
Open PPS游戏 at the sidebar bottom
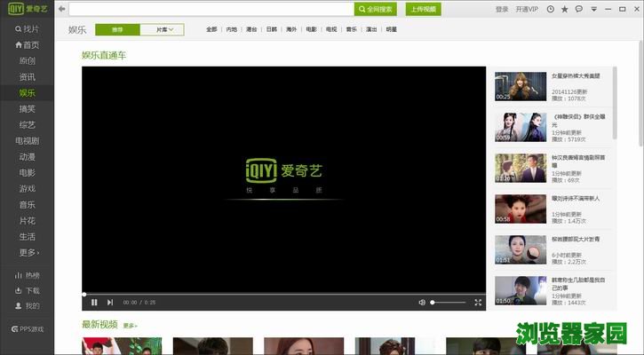point(28,328)
